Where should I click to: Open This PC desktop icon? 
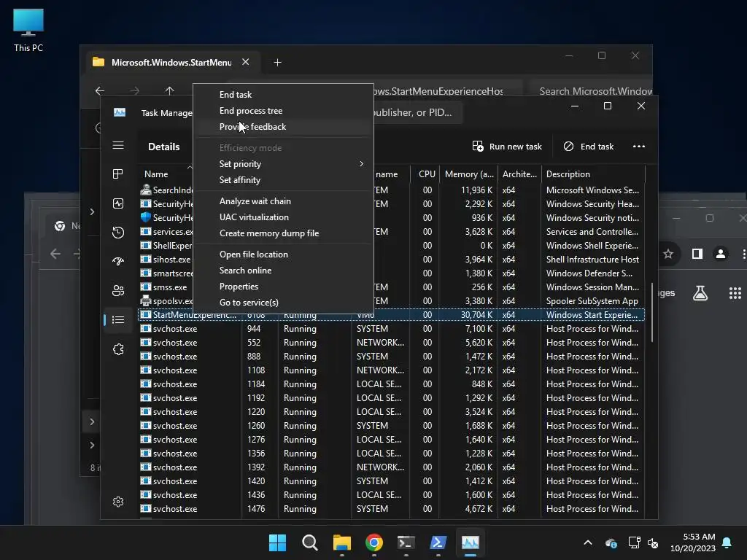click(x=28, y=30)
